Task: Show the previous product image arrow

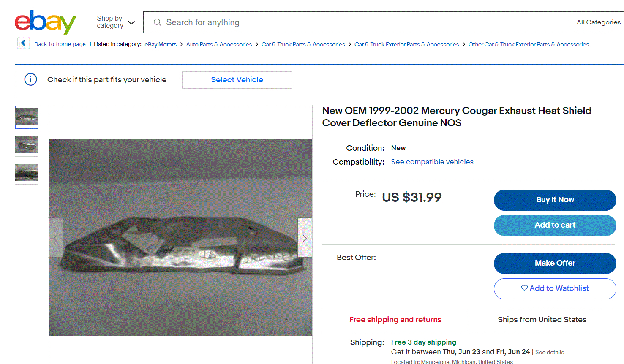Action: tap(55, 238)
